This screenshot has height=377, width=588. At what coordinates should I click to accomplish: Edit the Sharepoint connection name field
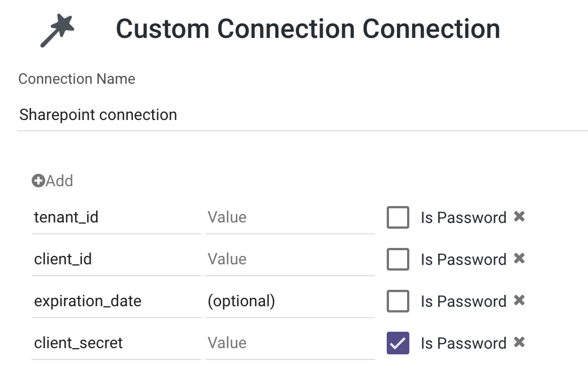[302, 115]
